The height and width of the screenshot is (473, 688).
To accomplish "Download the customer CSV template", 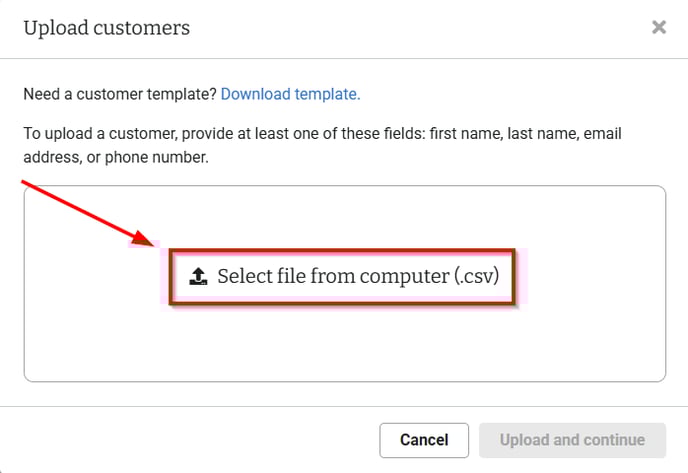I will (x=290, y=94).
